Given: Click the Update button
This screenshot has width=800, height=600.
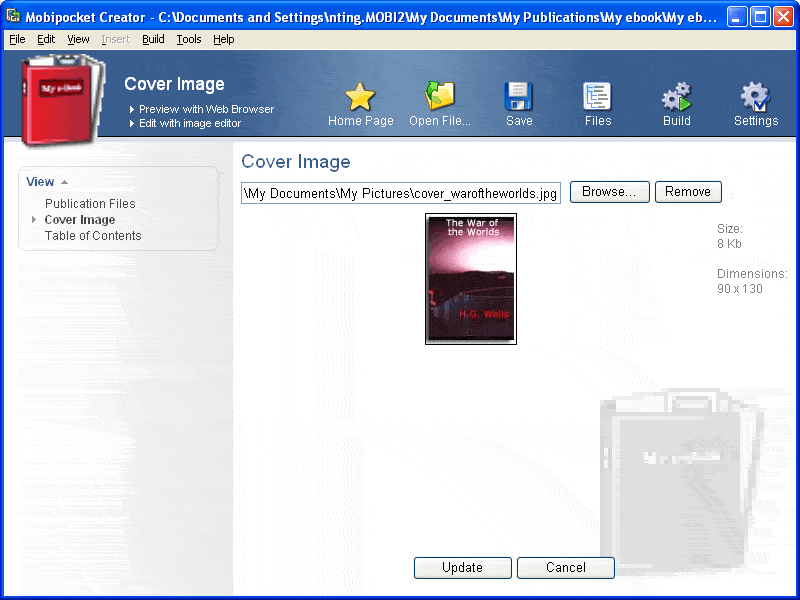Looking at the screenshot, I should (x=462, y=568).
